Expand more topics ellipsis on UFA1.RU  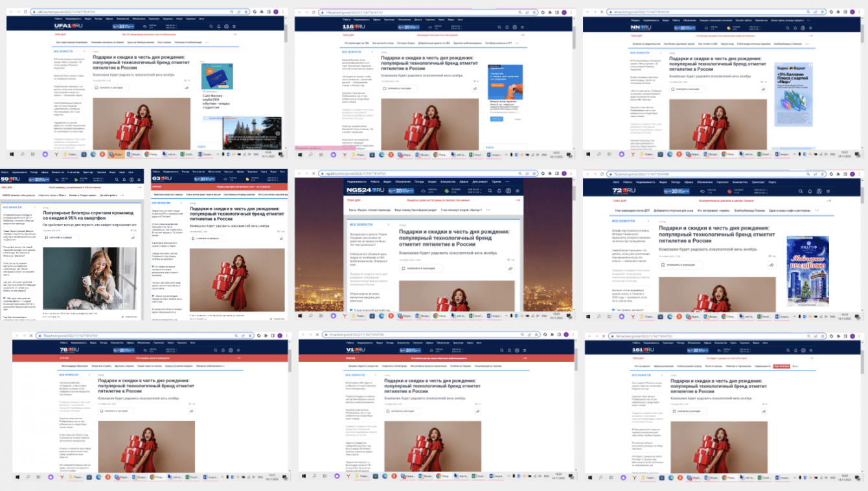click(207, 42)
